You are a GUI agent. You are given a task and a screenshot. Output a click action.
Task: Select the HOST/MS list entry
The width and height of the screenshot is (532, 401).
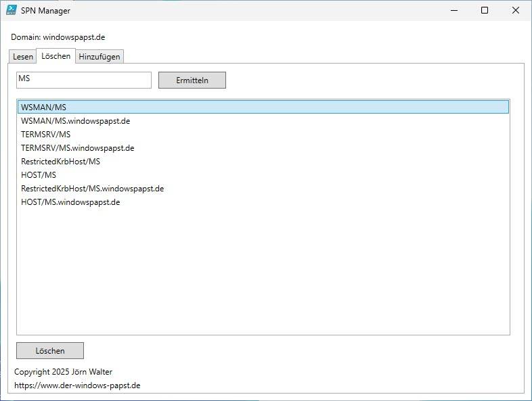pyautogui.click(x=39, y=175)
